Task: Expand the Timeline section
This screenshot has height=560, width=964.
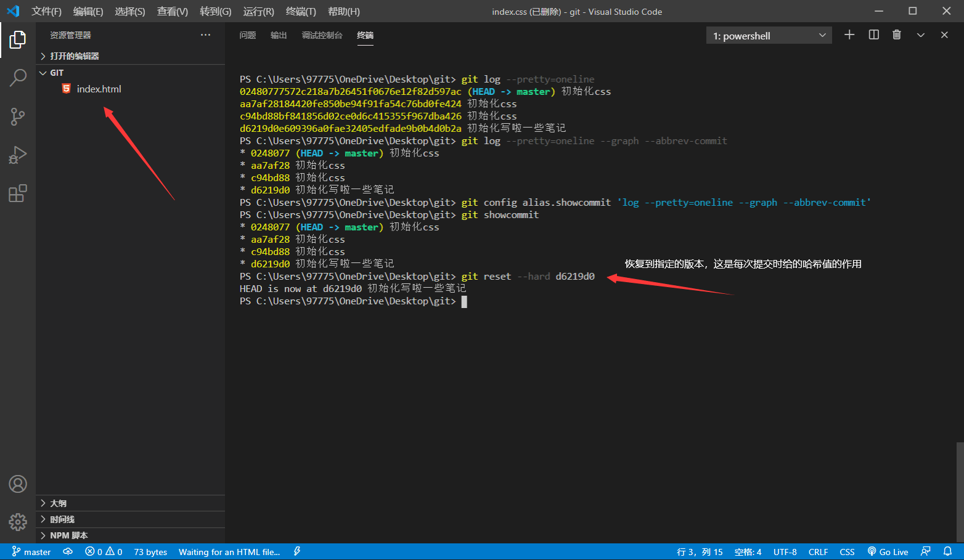Action: 130,519
